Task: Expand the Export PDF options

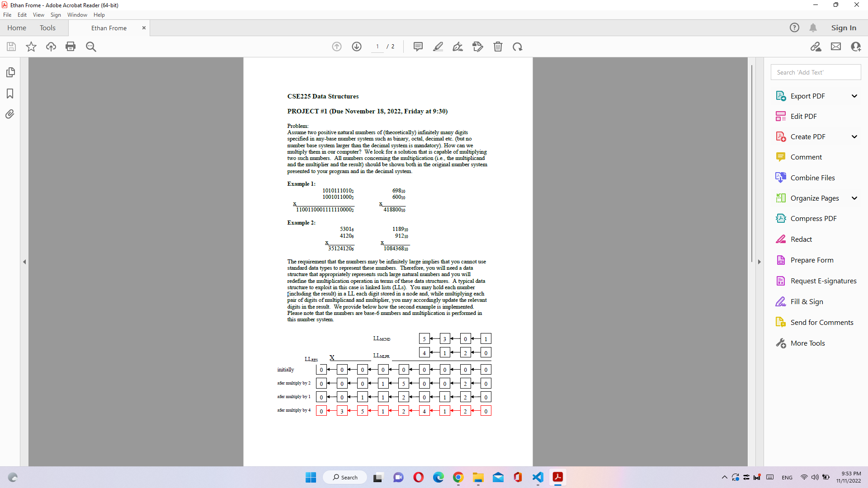Action: [854, 96]
